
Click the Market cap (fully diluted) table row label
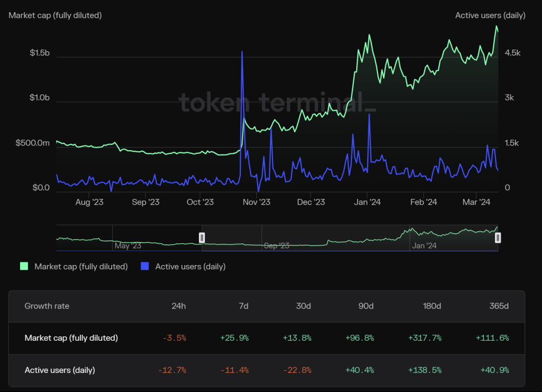point(71,338)
